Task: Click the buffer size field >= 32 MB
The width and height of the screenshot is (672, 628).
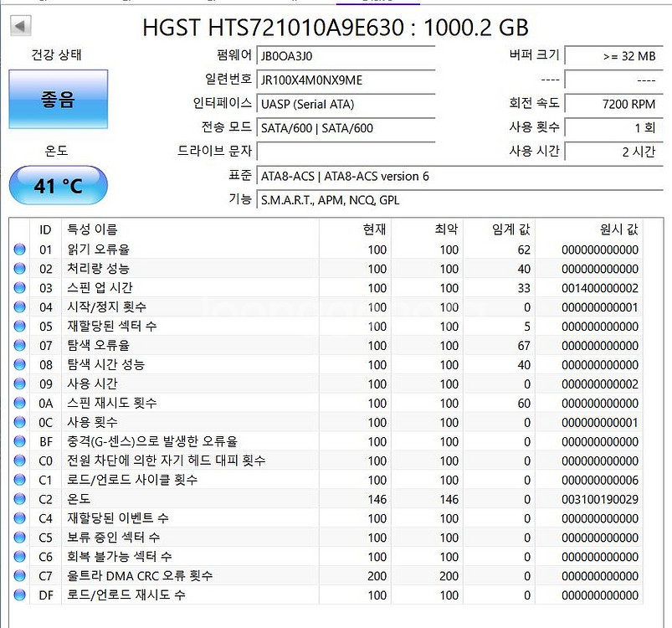Action: point(613,56)
